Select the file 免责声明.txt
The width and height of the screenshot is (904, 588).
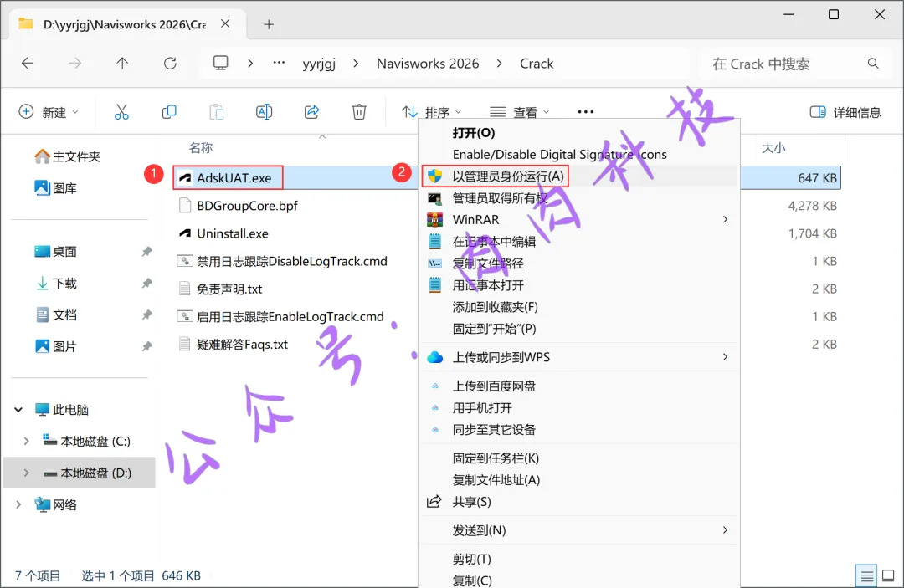(x=229, y=289)
